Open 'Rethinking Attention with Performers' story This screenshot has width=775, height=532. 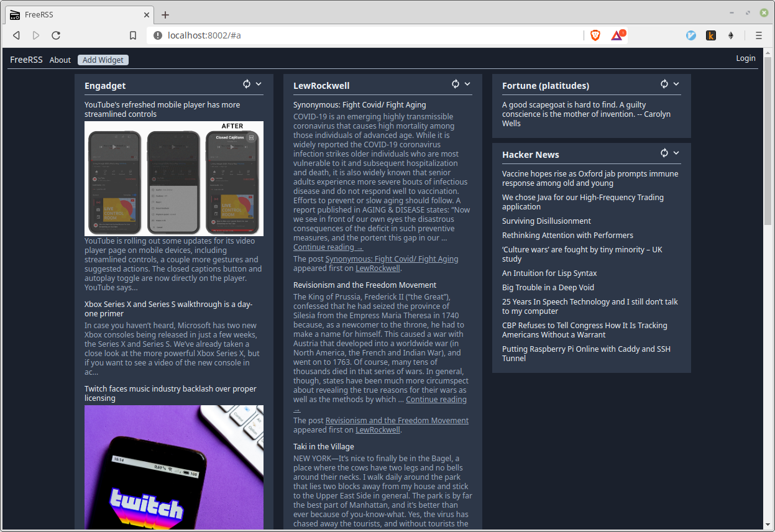[x=567, y=236]
